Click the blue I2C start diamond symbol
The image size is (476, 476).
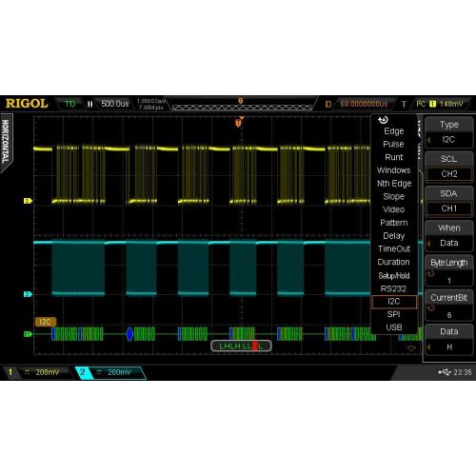[129, 334]
